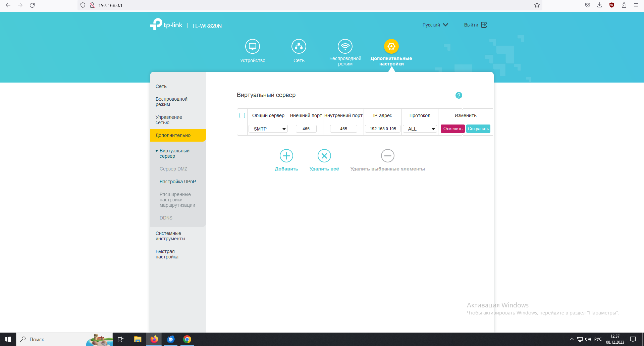Screen dimensions: 644x346
Task: Open Firefox from the taskbar
Action: tap(154, 339)
